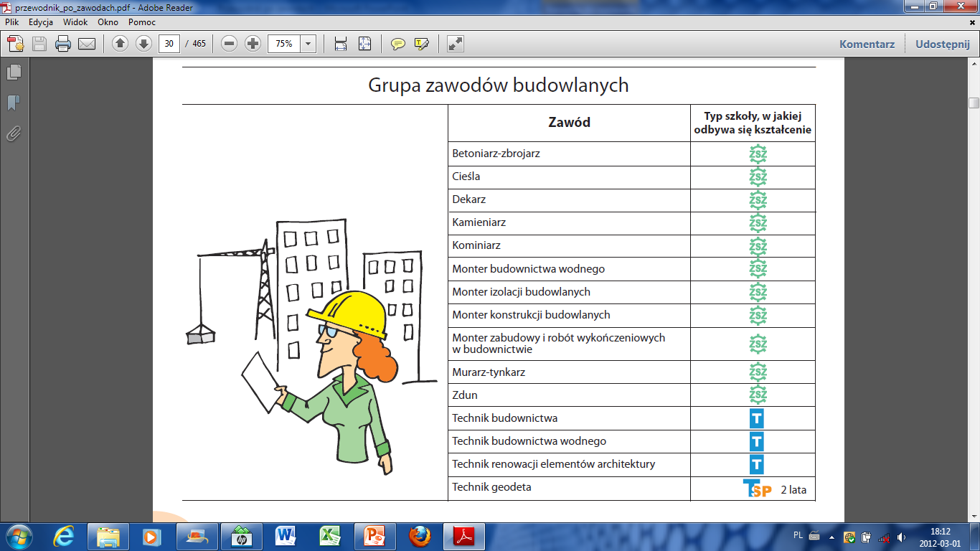Click the TSP icon in Technik geodeta row
This screenshot has width=980, height=551.
tap(758, 489)
